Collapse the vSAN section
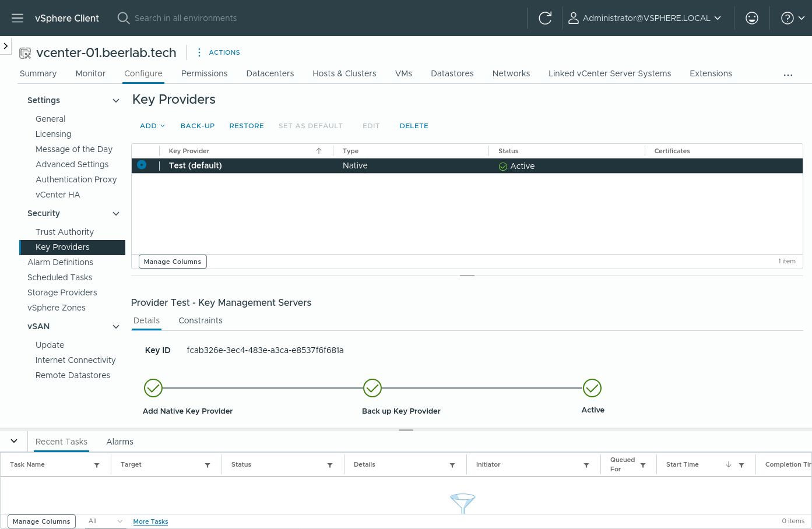 [x=116, y=327]
